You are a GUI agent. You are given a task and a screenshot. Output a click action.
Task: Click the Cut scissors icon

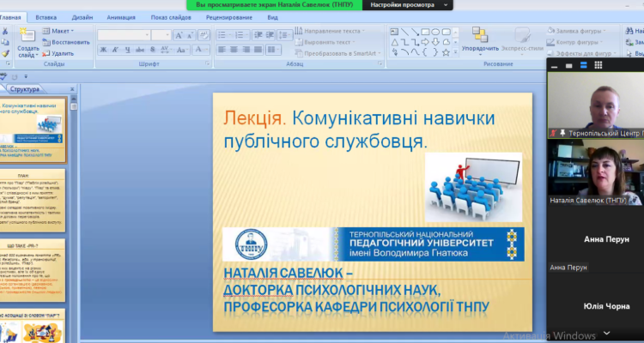[5, 31]
